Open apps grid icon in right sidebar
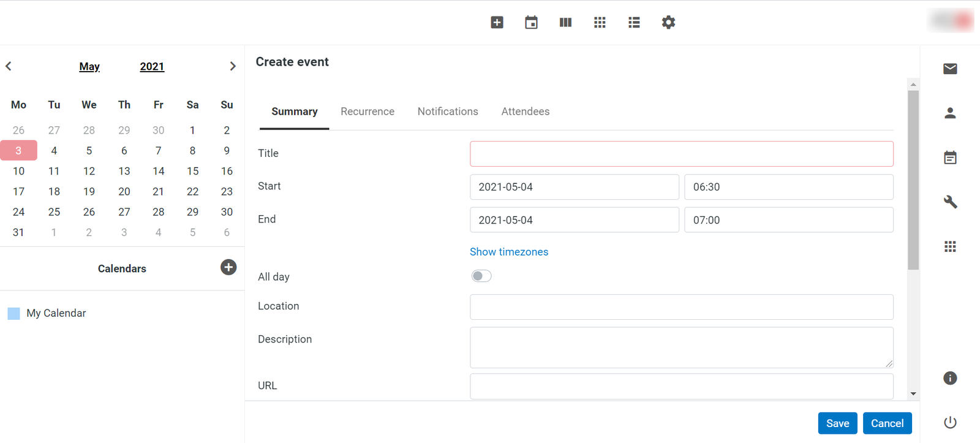 pyautogui.click(x=950, y=246)
